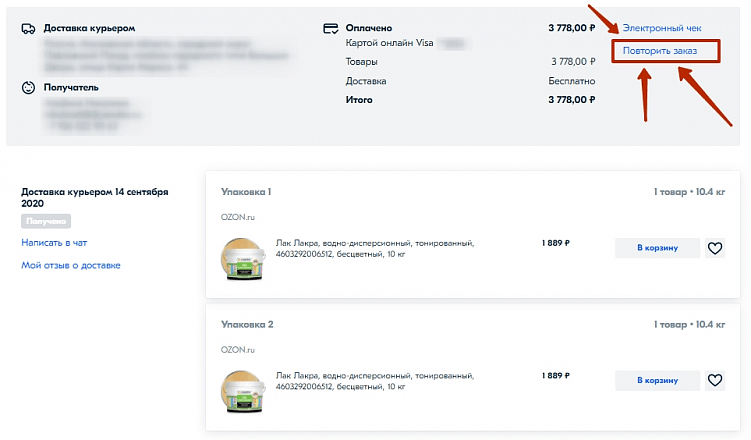Click the OZON.ru seller in Package 2
The image size is (751, 440).
(238, 349)
